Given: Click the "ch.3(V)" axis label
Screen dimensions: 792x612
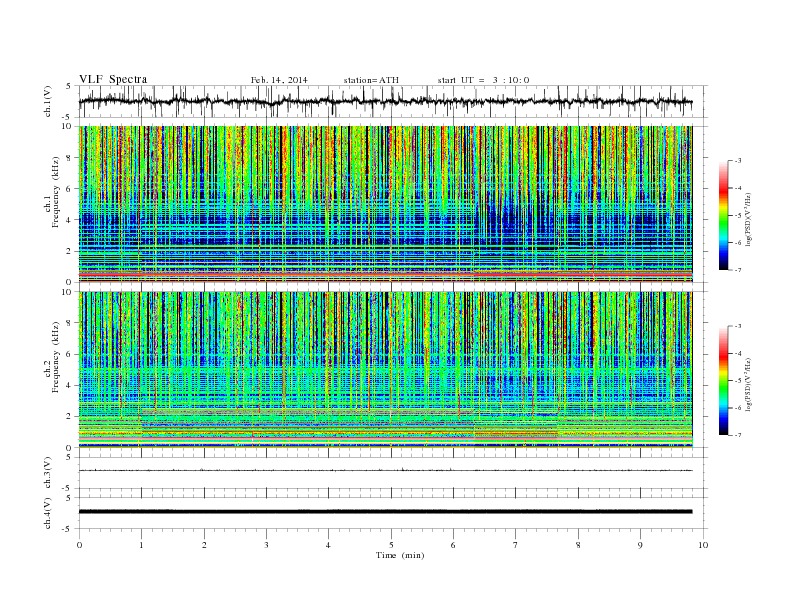Looking at the screenshot, I should [x=48, y=473].
